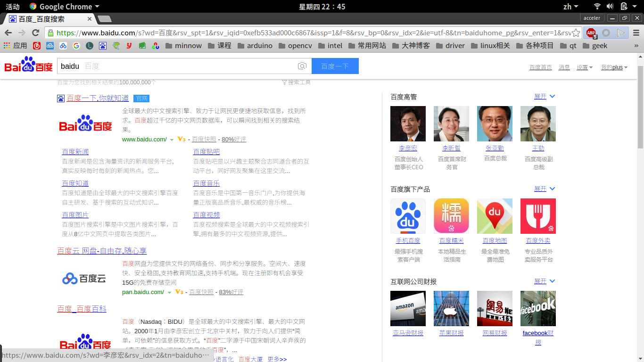Open the minnow bookmarks folder
The height and width of the screenshot is (362, 644).
(183, 46)
